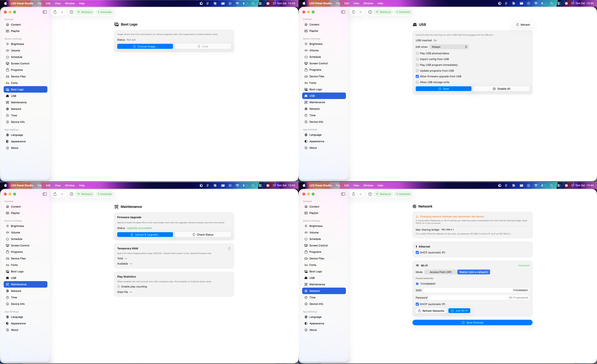Expand the chevron beside reload in the Network window
Screen dimensions: 597x364
click(x=361, y=194)
